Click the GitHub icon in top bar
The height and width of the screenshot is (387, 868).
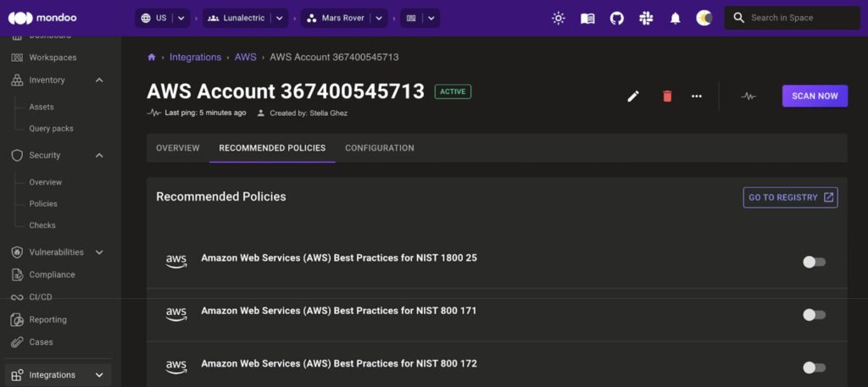pos(617,18)
